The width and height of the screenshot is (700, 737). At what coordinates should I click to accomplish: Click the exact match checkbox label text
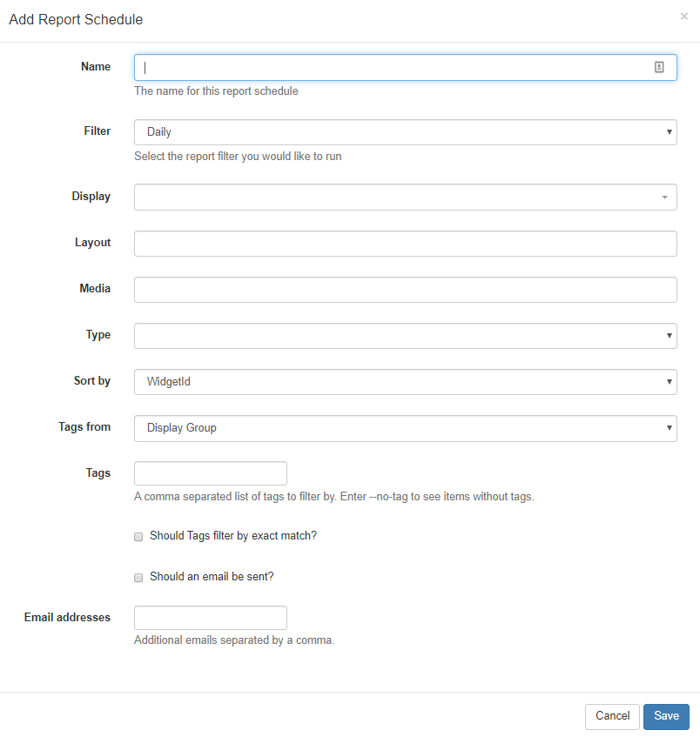click(232, 536)
